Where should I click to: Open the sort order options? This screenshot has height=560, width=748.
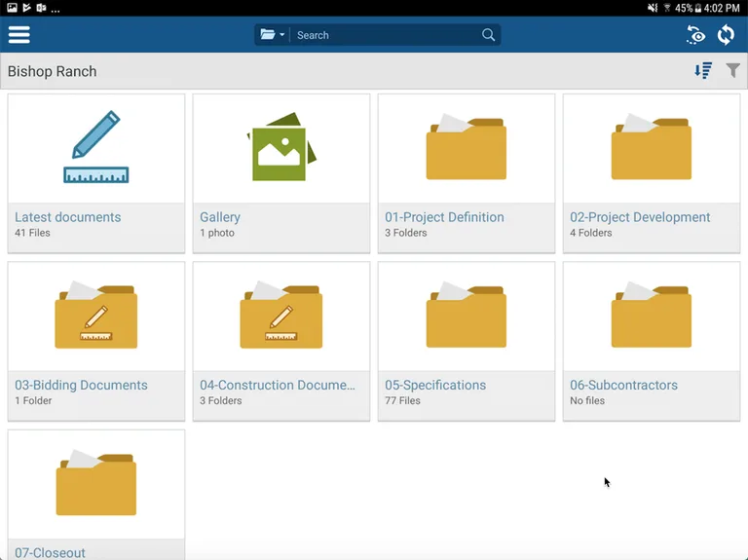point(703,71)
